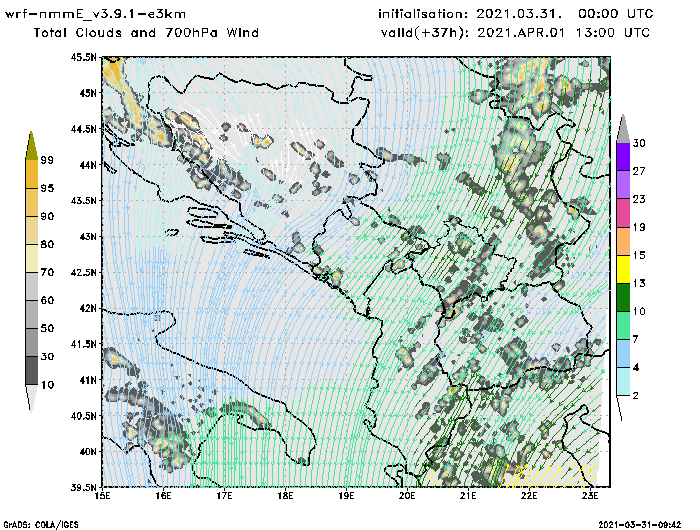The image size is (700, 530).
Task: Click the olive top arrow of cloud legend
Action: pos(31,149)
